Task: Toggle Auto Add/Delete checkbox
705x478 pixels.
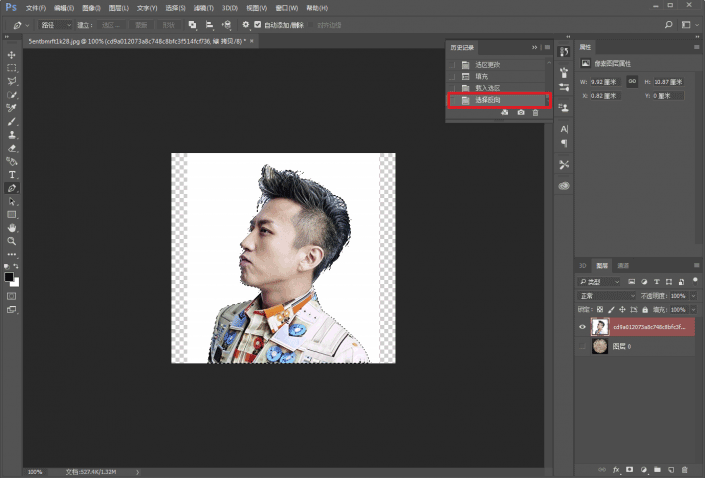Action: (x=258, y=25)
